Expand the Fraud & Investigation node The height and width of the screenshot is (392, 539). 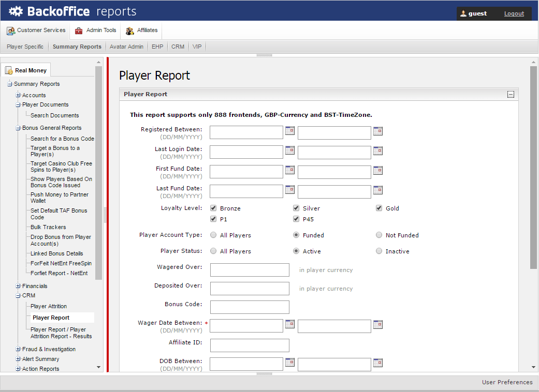point(18,349)
